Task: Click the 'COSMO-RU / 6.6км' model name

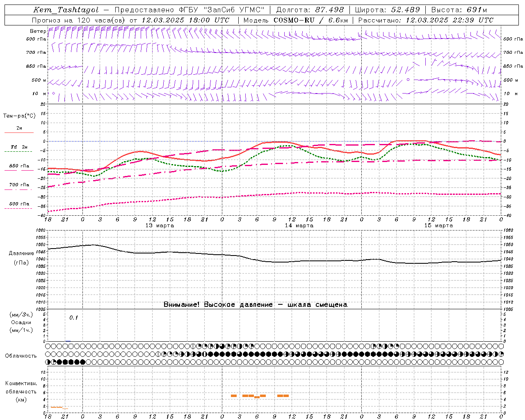Action: click(311, 20)
